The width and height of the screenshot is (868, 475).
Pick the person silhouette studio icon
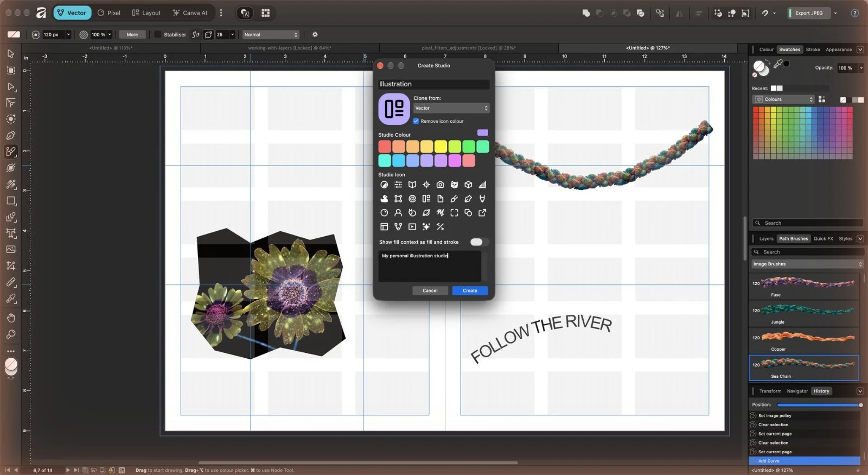click(398, 213)
